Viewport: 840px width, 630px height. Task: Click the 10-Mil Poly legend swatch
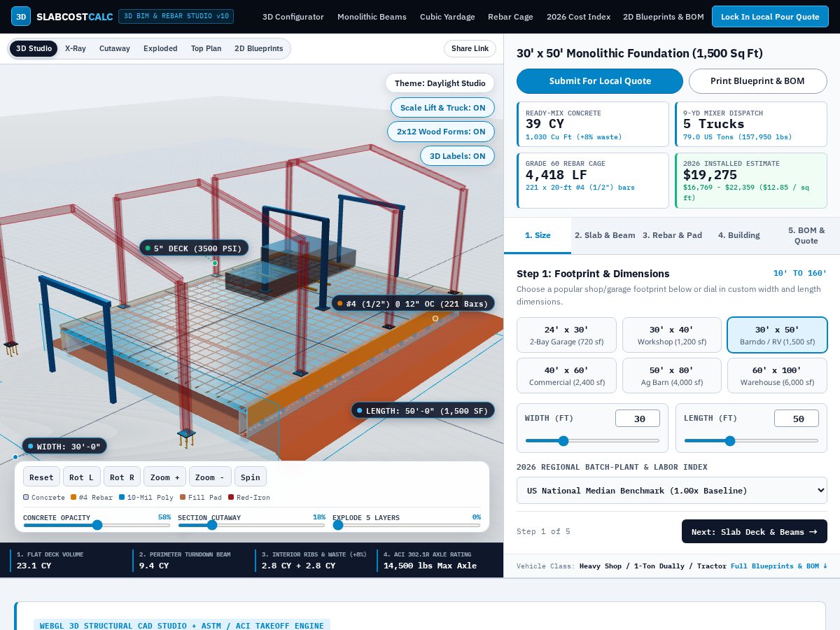coord(122,497)
